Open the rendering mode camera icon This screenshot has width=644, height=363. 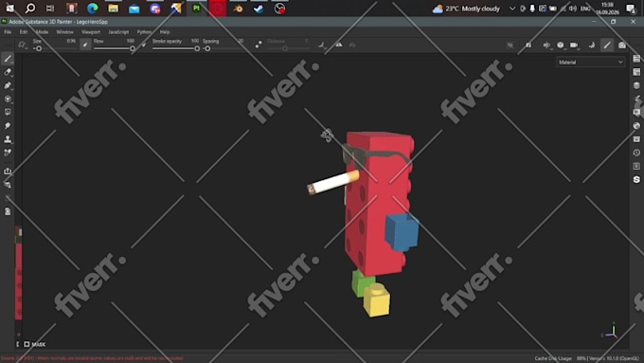(622, 45)
